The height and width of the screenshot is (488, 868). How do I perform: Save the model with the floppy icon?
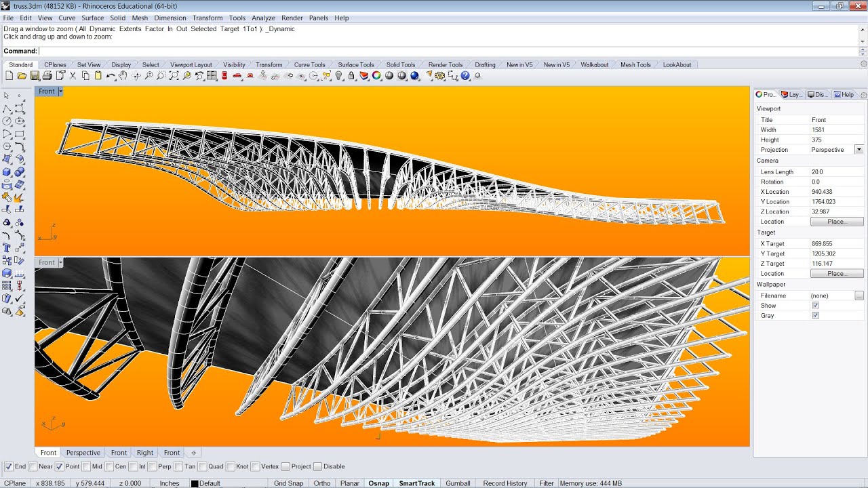coord(35,76)
